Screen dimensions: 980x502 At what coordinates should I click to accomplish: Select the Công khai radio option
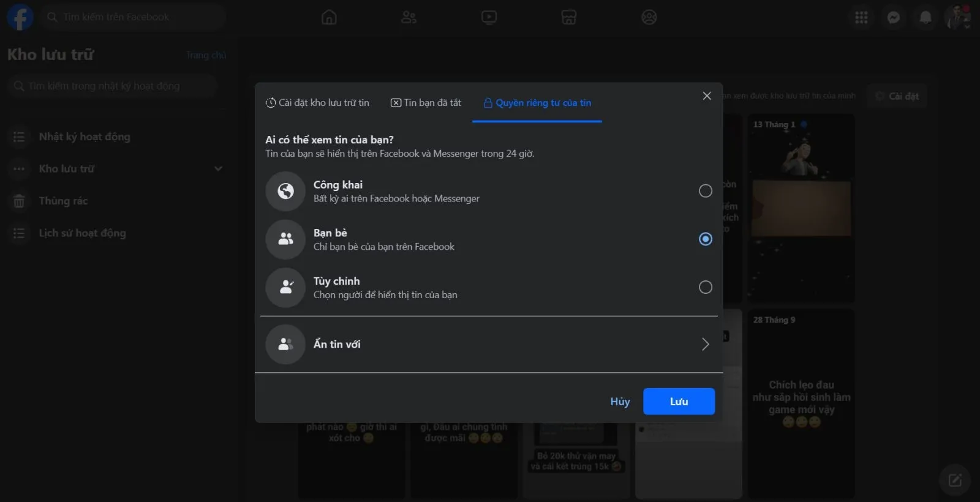[706, 191]
